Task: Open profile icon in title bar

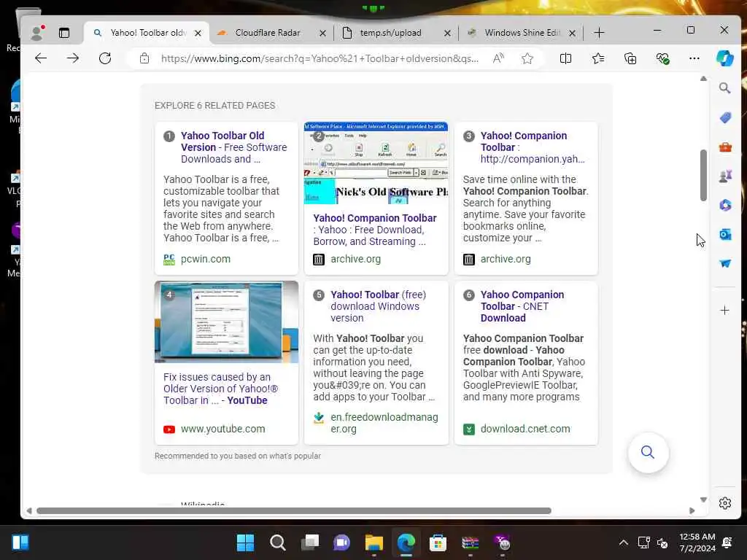Action: (37, 32)
